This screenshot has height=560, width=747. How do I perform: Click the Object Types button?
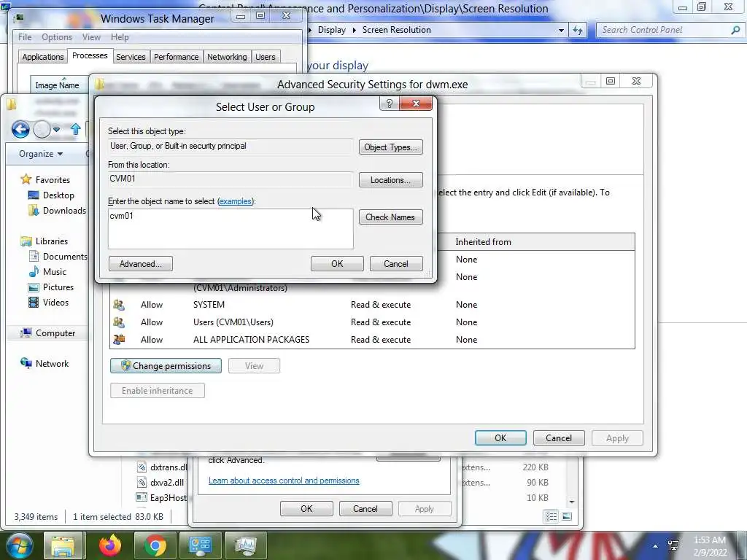pos(391,147)
